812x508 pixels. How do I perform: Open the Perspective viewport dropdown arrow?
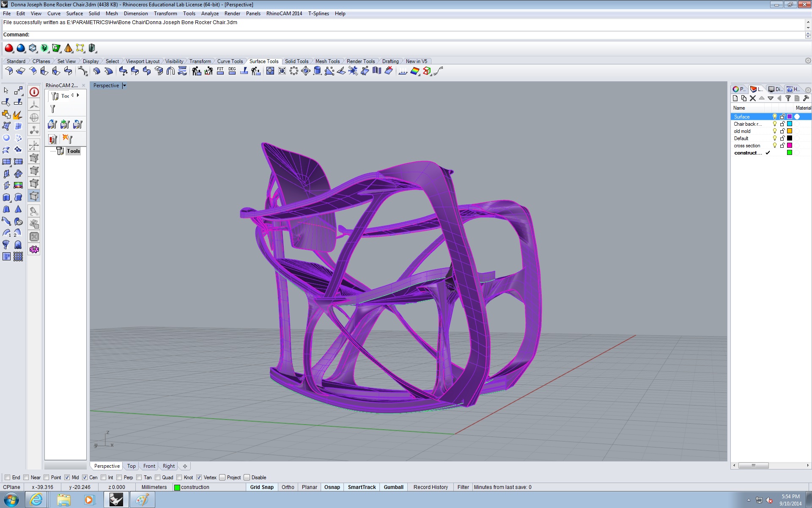point(124,86)
